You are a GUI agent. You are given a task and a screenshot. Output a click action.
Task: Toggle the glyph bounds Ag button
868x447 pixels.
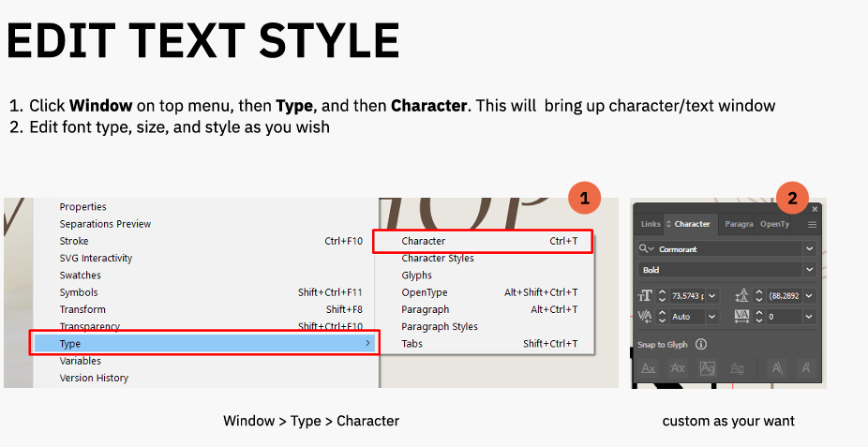click(707, 368)
